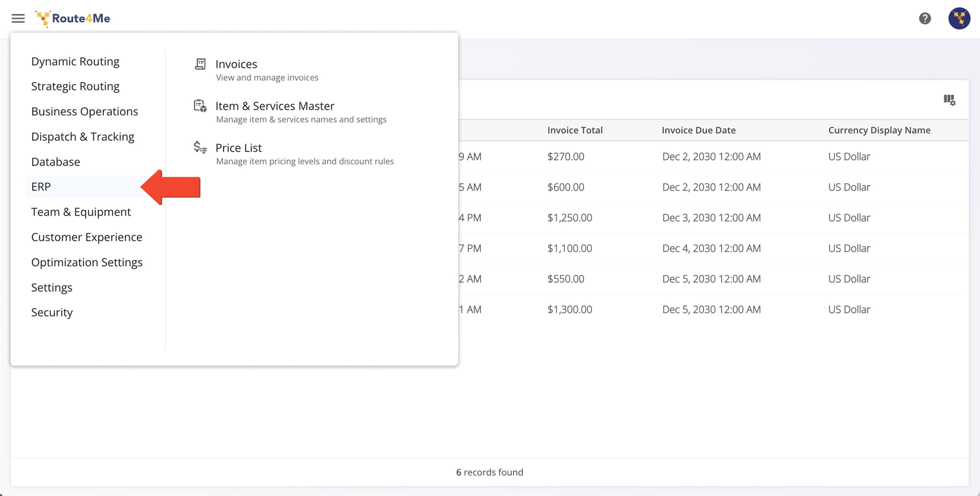Screen dimensions: 980x496
Task: Click the table column settings icon
Action: click(949, 100)
